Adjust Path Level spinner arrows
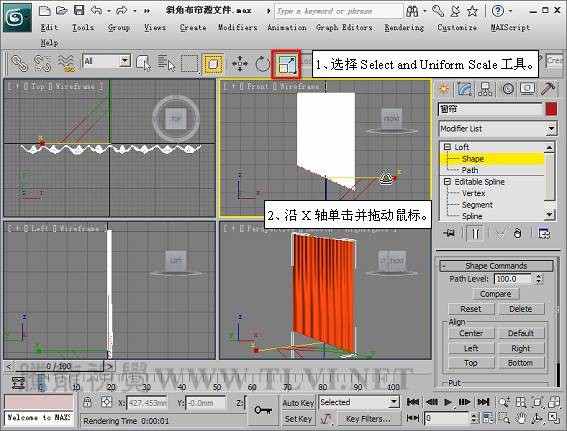This screenshot has width=567, height=431. tap(539, 279)
